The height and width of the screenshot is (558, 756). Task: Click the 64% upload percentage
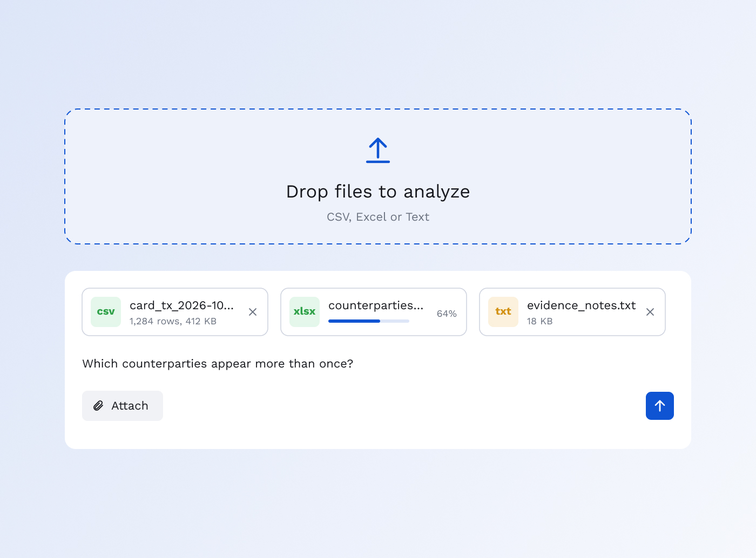(447, 314)
